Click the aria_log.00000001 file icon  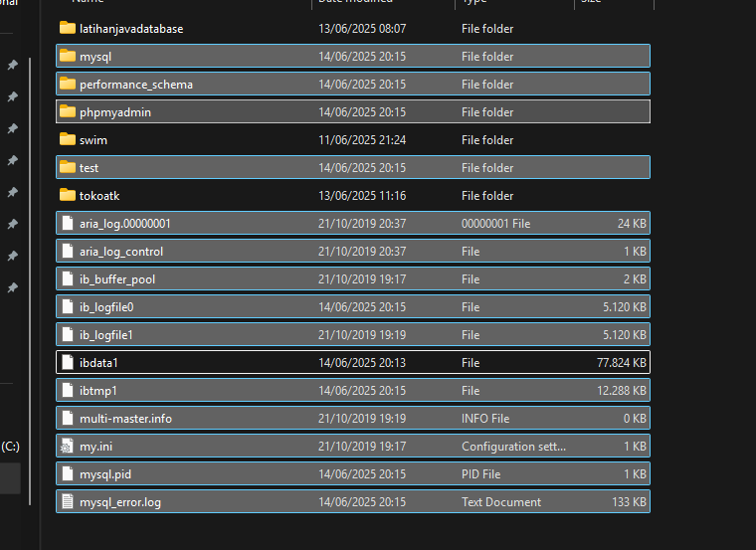click(68, 223)
